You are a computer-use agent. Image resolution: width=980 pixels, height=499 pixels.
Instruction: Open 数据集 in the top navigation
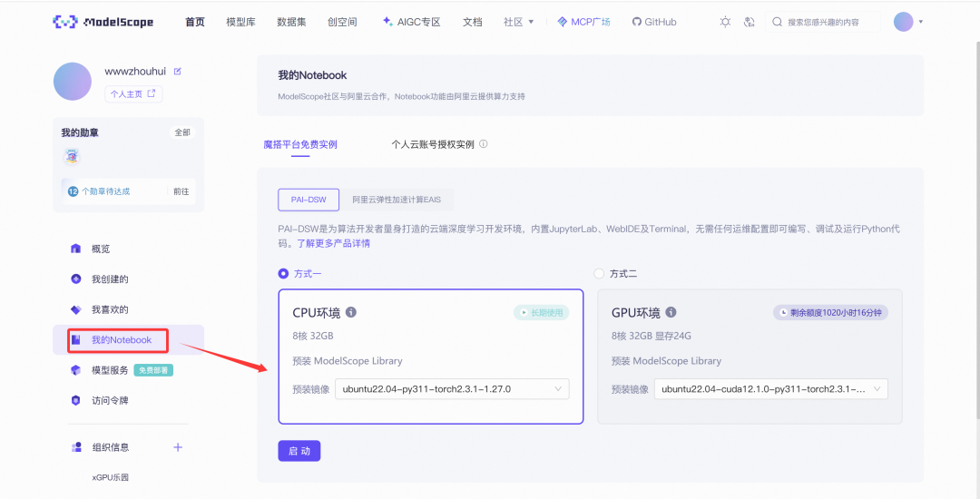[291, 22]
